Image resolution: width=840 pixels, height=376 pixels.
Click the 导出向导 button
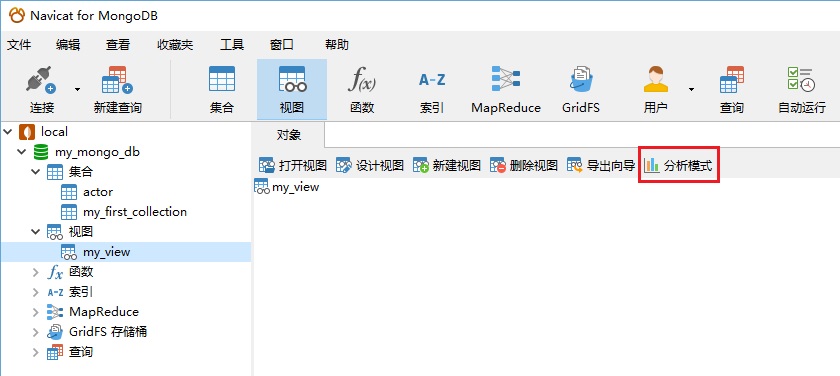tap(601, 166)
